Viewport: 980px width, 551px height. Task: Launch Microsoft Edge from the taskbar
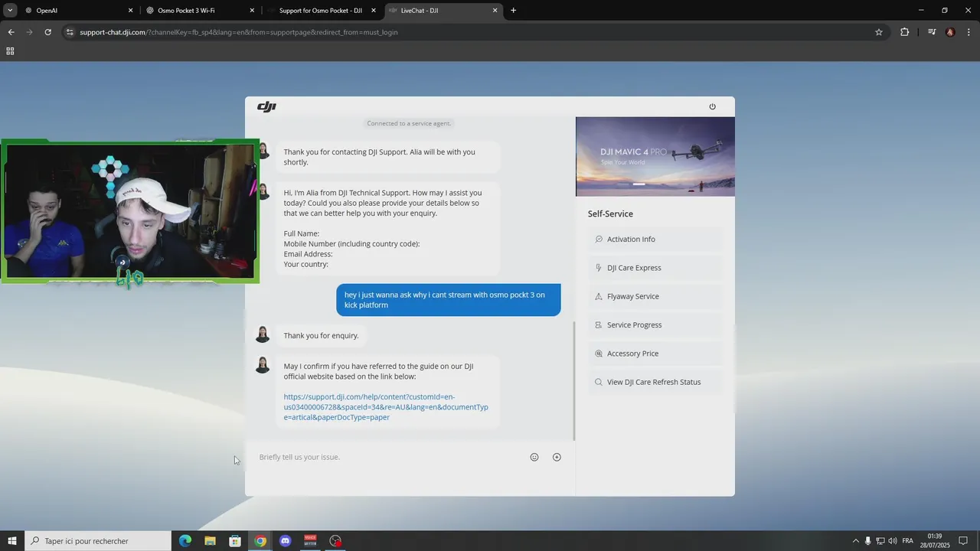tap(185, 541)
